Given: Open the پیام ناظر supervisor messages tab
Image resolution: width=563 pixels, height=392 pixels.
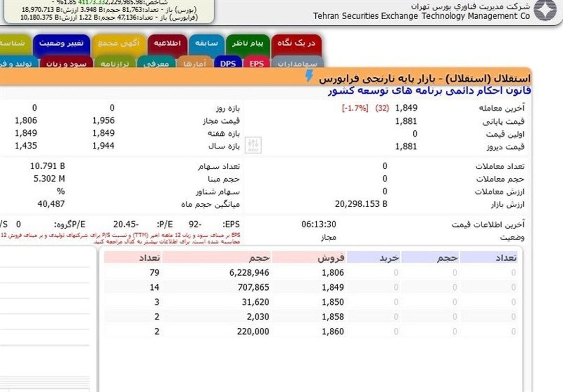Looking at the screenshot, I should (x=247, y=45).
